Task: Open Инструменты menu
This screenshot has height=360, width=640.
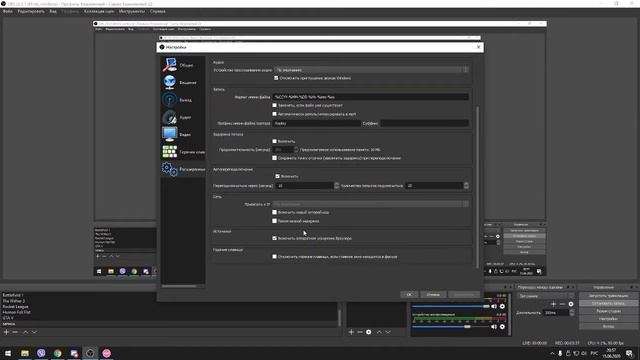Action: [x=132, y=11]
